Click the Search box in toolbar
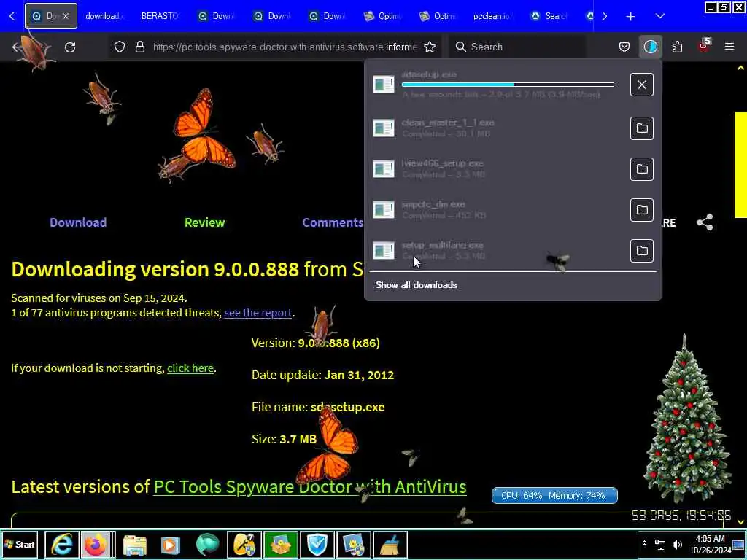 517,47
